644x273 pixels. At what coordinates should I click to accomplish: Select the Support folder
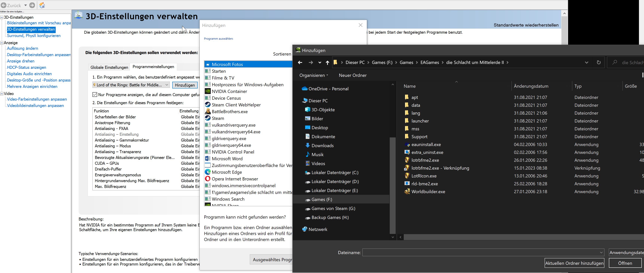click(x=419, y=137)
